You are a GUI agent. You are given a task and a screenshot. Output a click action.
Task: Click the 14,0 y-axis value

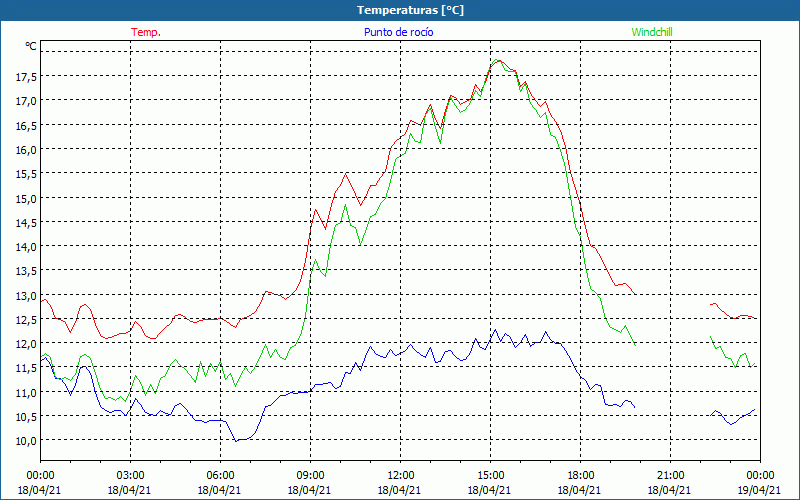(x=26, y=247)
